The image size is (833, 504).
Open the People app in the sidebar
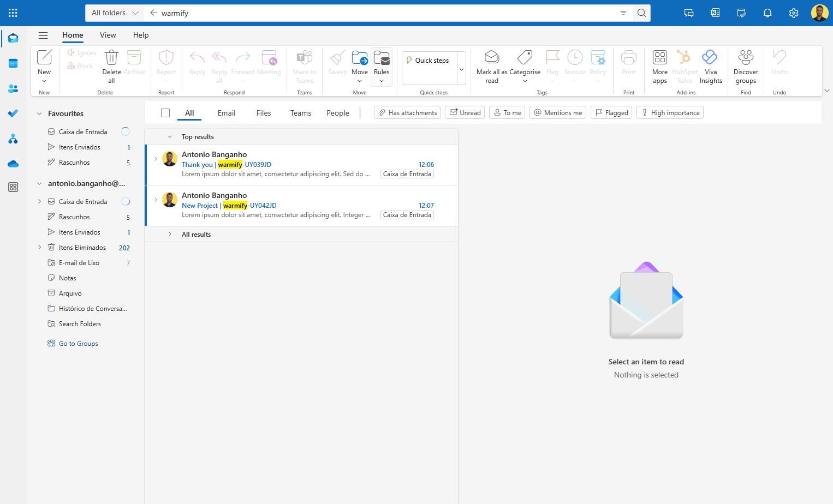tap(13, 88)
